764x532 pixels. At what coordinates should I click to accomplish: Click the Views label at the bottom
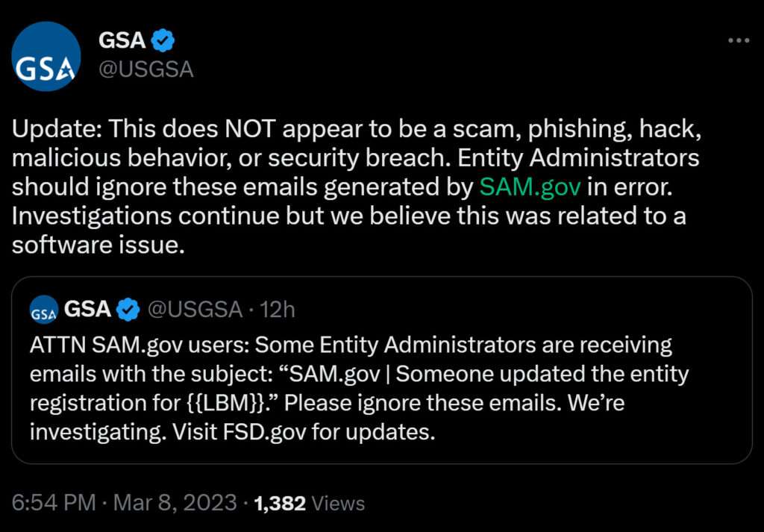pos(338,503)
